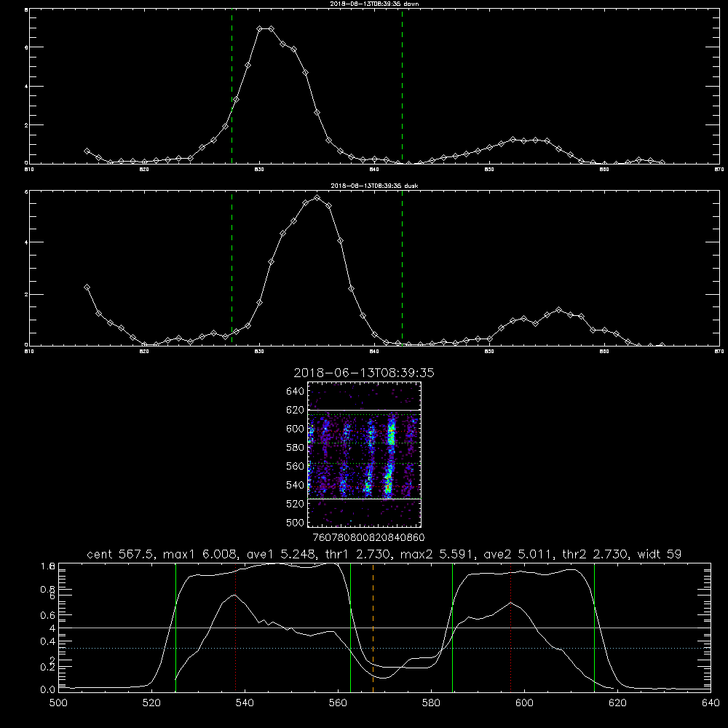
Task: Select 'cent 567.5' in the bottom plot title
Action: (x=119, y=554)
